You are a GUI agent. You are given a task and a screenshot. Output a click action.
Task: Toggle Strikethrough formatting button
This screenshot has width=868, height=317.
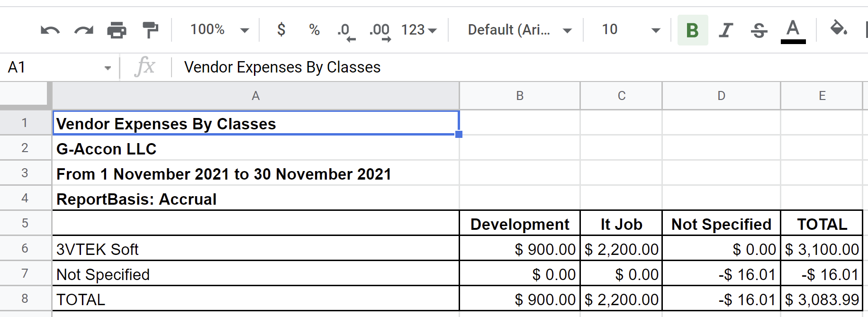pos(759,30)
